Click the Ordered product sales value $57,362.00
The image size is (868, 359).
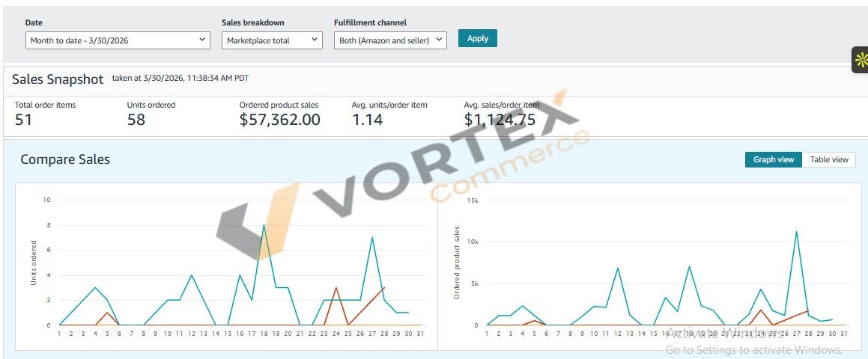pos(279,120)
